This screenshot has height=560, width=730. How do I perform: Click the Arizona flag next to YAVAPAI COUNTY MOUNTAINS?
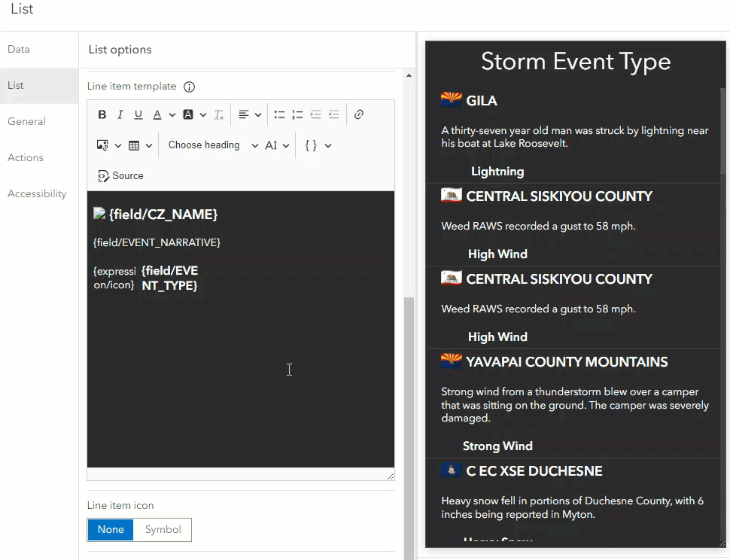(452, 361)
